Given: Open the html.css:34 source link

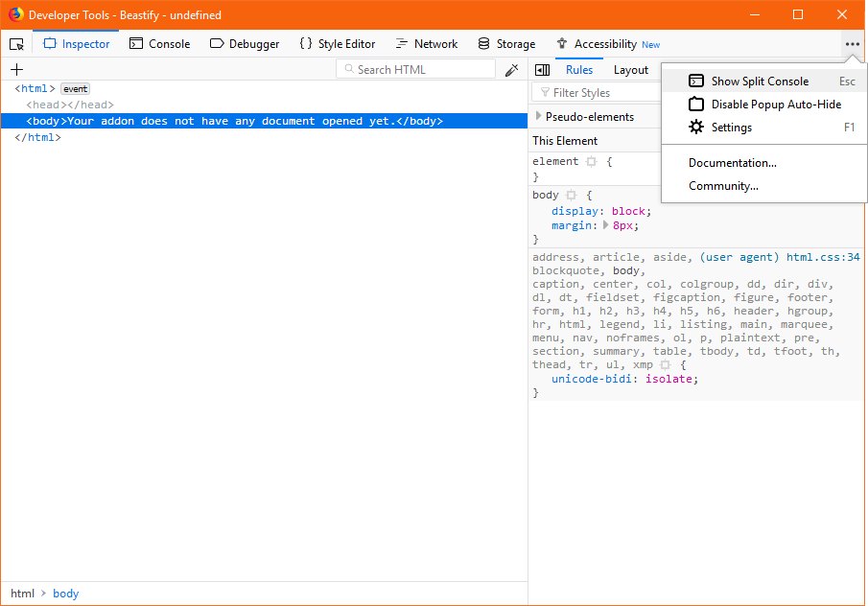Looking at the screenshot, I should (823, 257).
